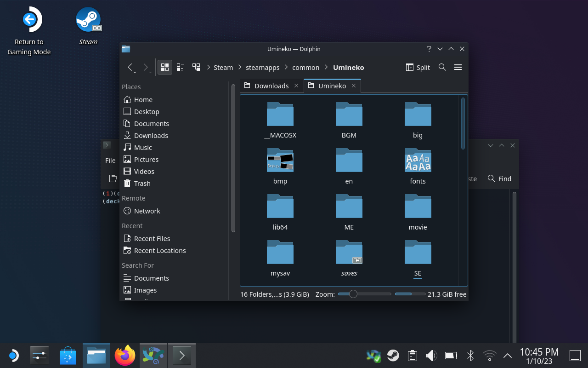Switch to the Downloads tab

pyautogui.click(x=271, y=86)
